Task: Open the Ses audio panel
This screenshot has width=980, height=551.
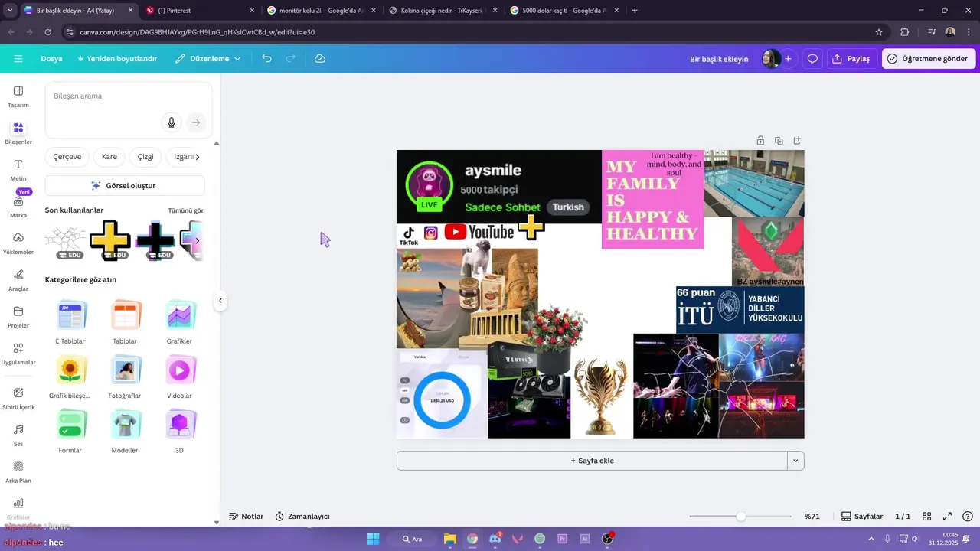Action: pos(18,435)
